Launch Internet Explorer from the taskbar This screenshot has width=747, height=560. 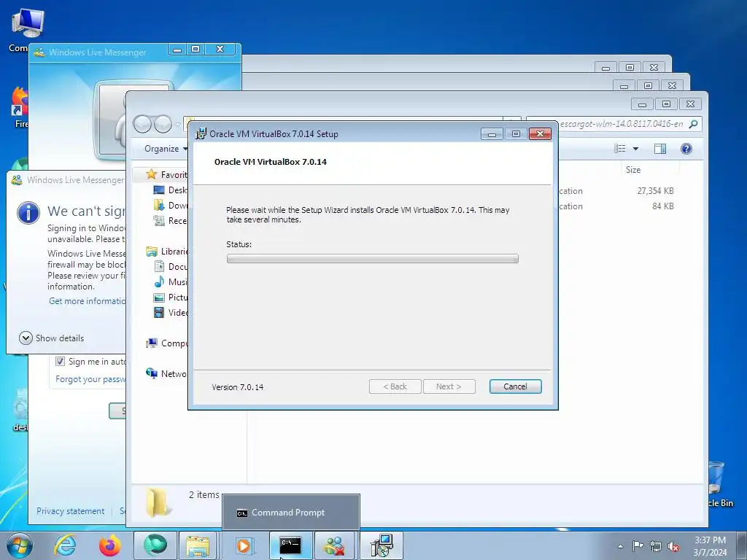pyautogui.click(x=64, y=545)
